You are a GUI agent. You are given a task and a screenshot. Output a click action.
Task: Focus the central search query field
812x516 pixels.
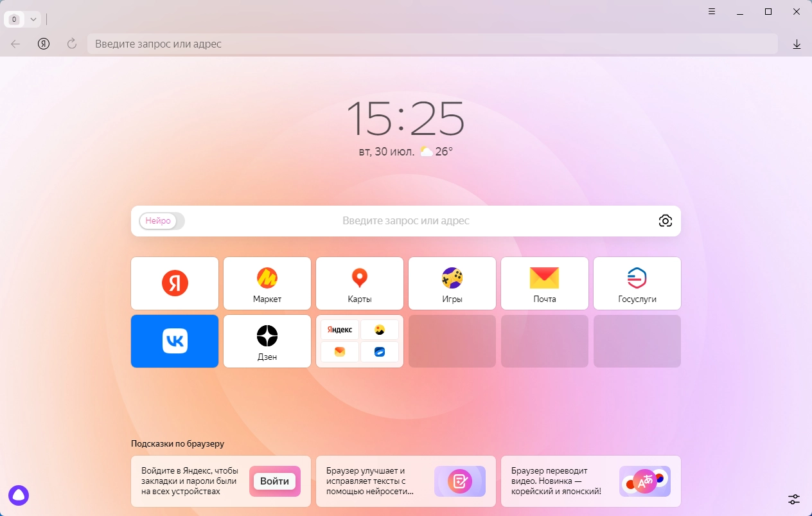[x=406, y=221]
